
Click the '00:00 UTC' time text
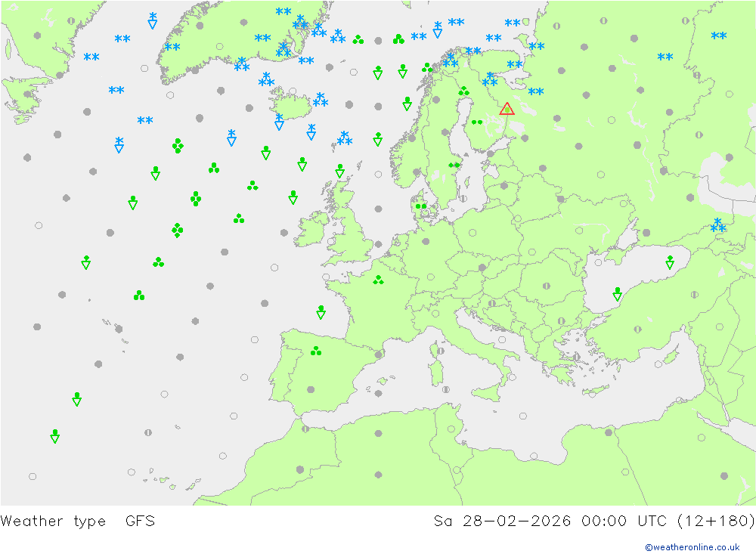point(624,522)
